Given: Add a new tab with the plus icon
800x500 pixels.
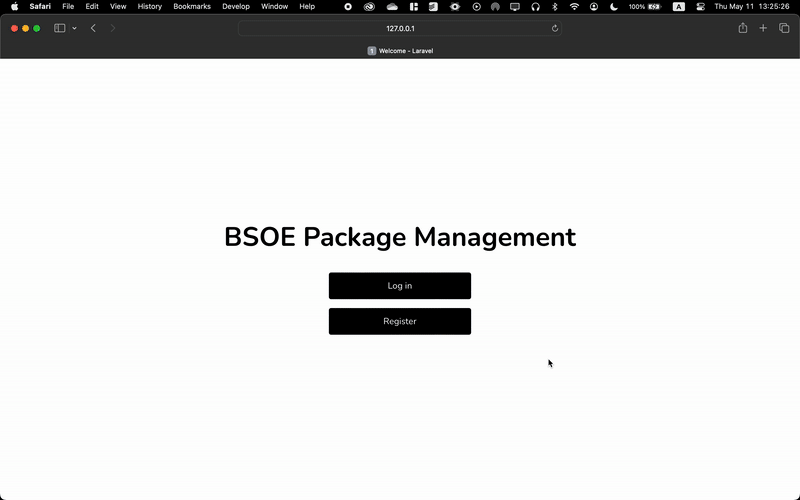Looking at the screenshot, I should pos(763,28).
